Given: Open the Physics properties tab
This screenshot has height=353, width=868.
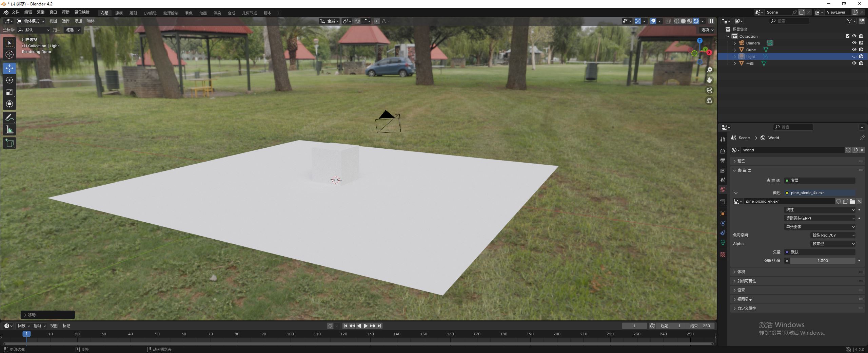Looking at the screenshot, I should coord(723,223).
